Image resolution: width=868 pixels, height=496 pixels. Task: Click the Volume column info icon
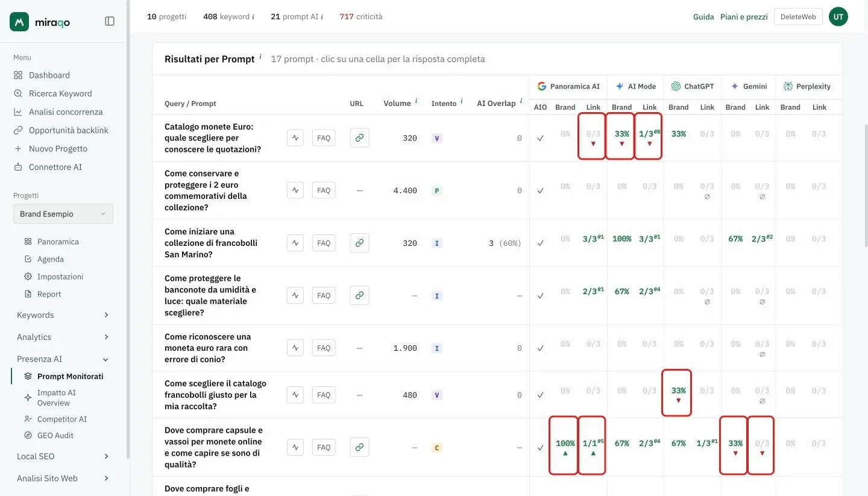pos(416,102)
